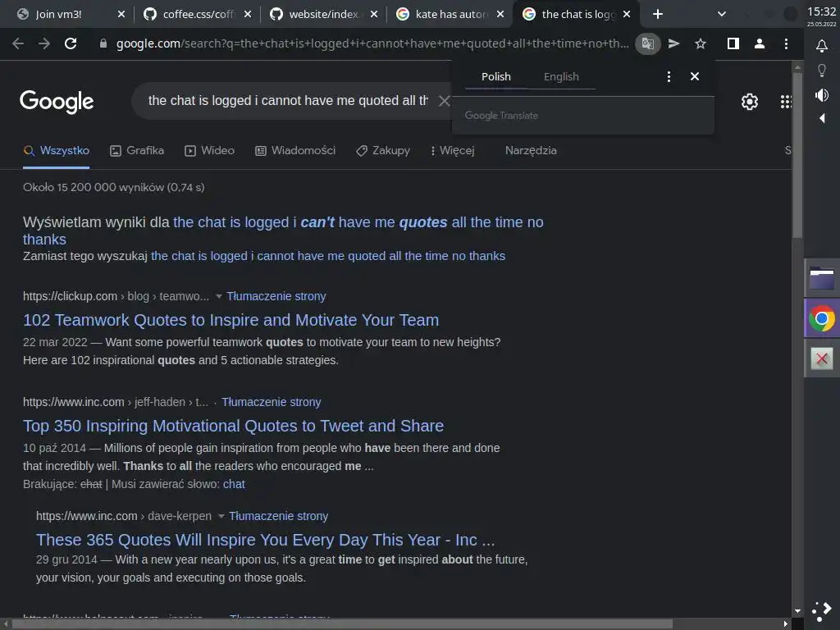Reload the current page
Image resolution: width=840 pixels, height=630 pixels.
(71, 43)
